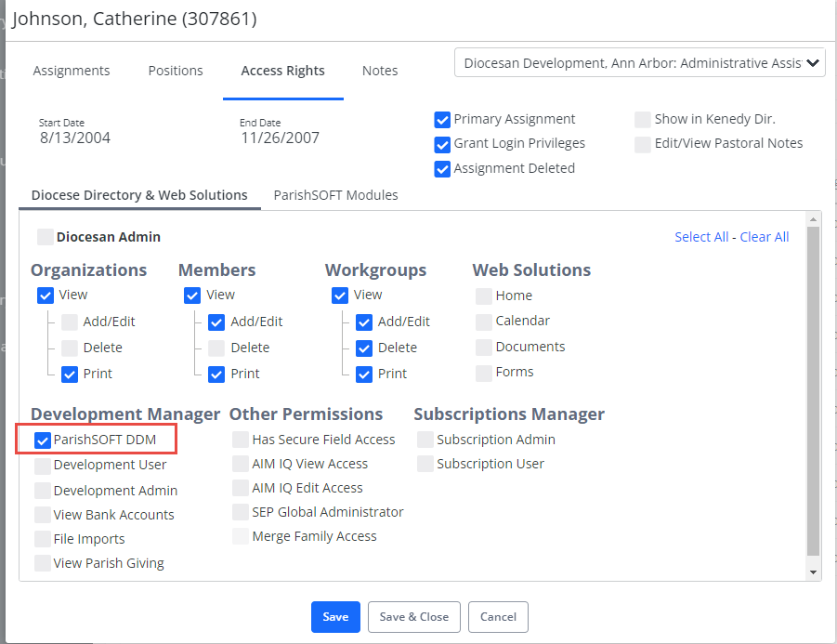The width and height of the screenshot is (837, 644).
Task: Enable Organizations Add/Edit permission
Action: pos(70,322)
